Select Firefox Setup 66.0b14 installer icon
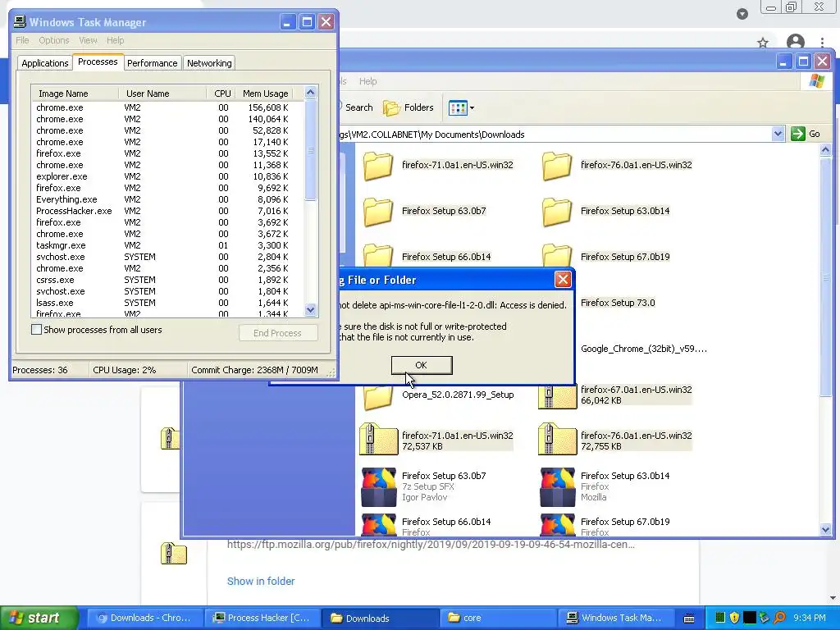 click(x=378, y=525)
